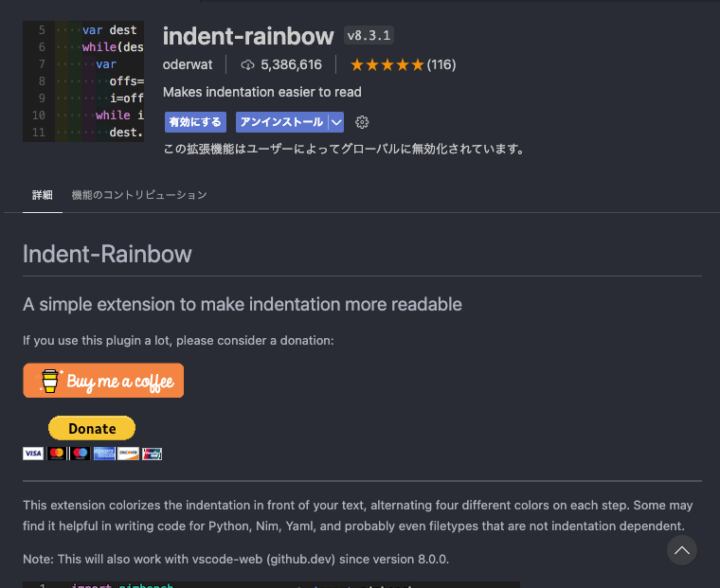Click the version badge v8.3.1
The height and width of the screenshot is (588, 720).
pos(369,35)
